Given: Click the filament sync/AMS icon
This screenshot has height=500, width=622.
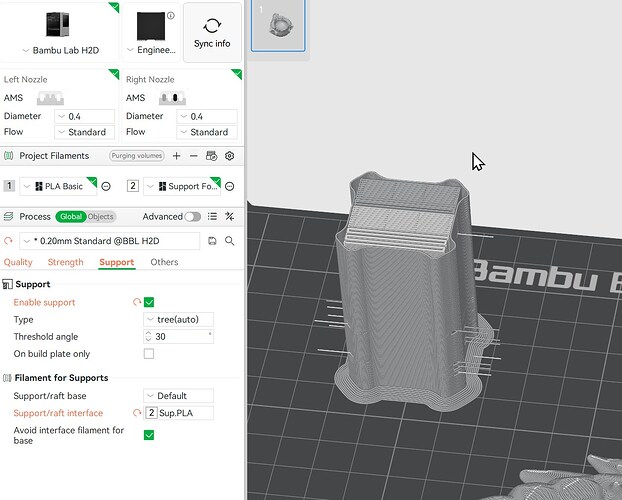Looking at the screenshot, I should point(211,156).
